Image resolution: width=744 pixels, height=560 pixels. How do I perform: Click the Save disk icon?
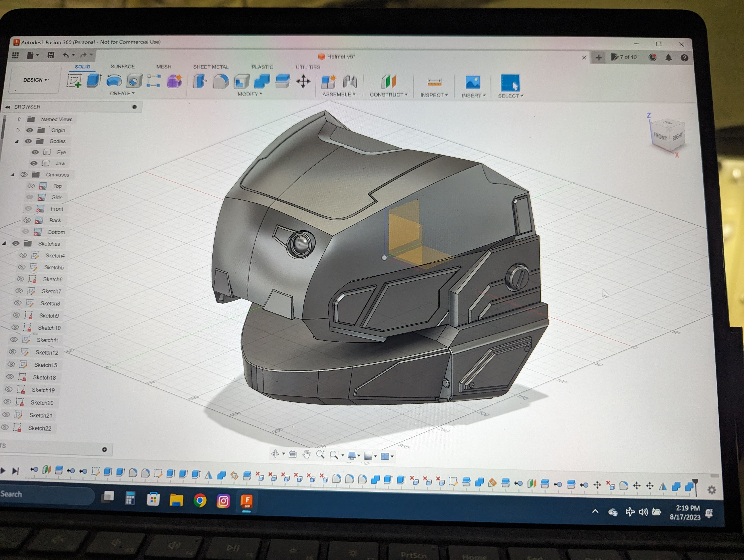point(51,55)
